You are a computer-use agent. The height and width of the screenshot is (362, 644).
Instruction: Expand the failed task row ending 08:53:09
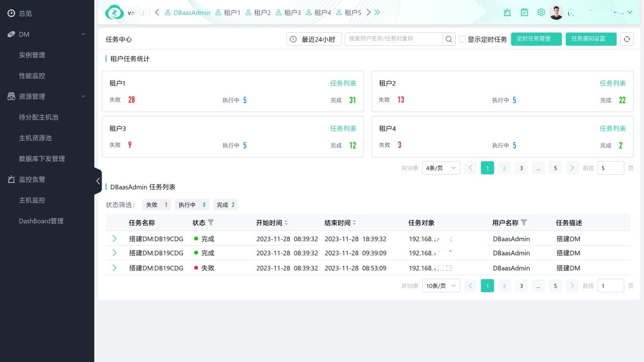coord(114,268)
